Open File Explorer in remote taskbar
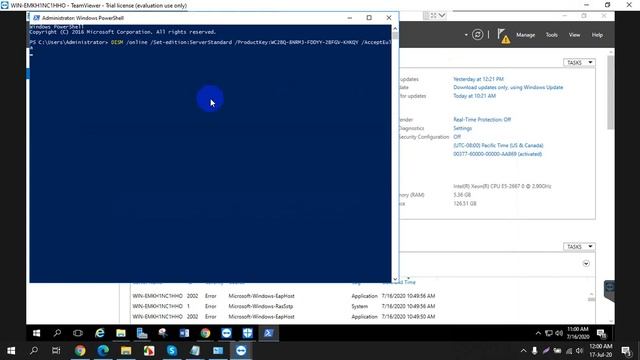 120,333
